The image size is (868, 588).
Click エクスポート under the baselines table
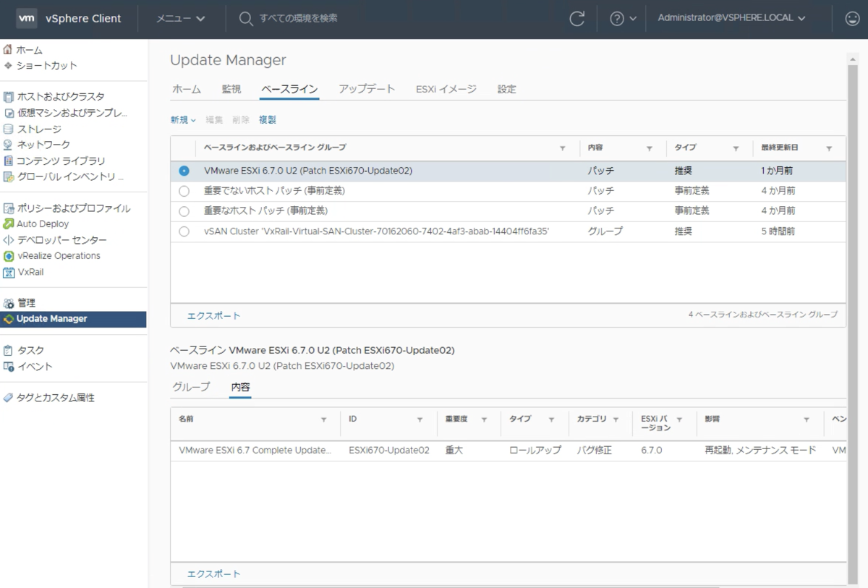coord(214,315)
